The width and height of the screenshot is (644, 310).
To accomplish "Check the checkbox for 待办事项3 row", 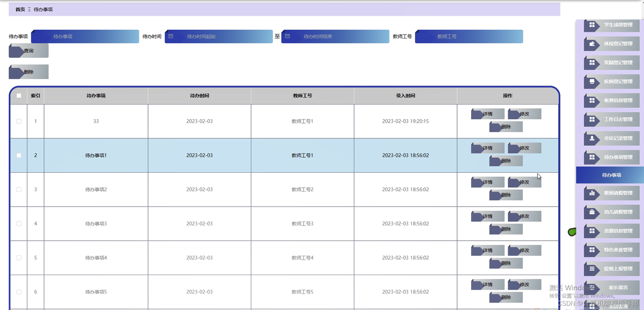I will 19,224.
